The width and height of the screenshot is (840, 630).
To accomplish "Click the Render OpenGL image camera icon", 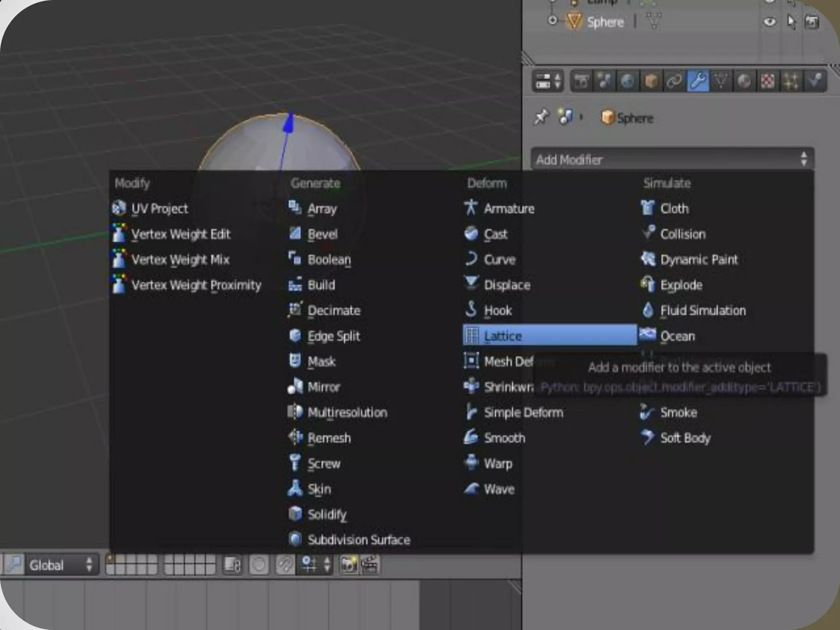I will pyautogui.click(x=348, y=565).
